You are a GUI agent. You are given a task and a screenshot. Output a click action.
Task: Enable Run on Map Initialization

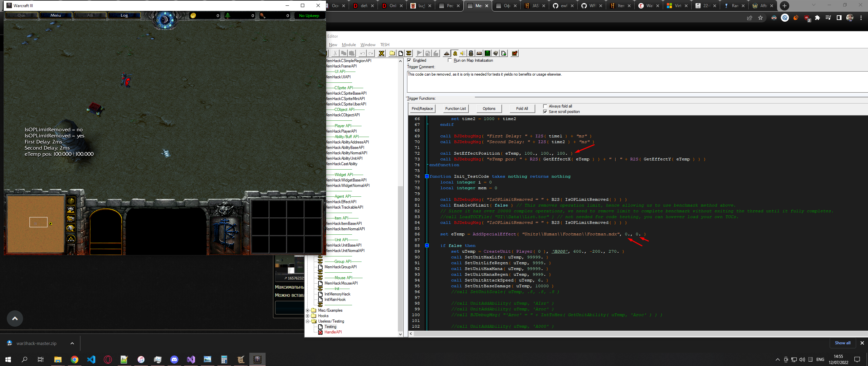450,60
